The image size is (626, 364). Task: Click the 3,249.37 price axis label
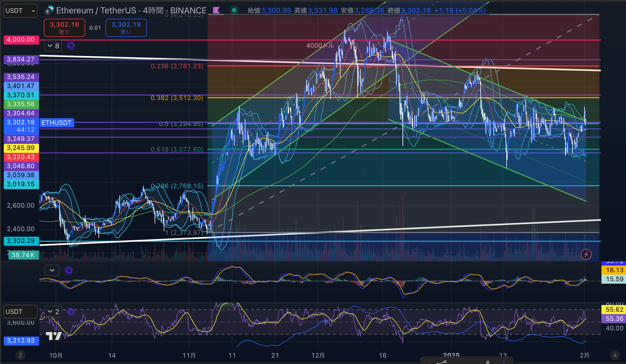(21, 139)
